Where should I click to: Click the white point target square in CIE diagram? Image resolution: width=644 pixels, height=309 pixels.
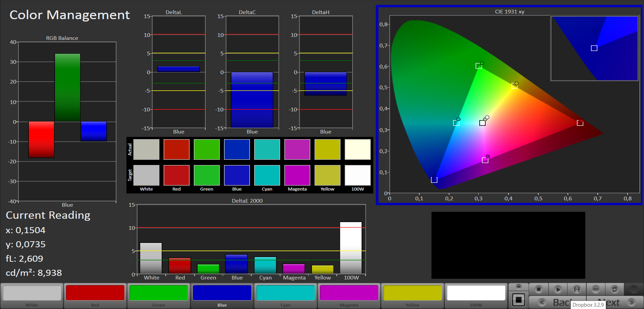[x=482, y=123]
